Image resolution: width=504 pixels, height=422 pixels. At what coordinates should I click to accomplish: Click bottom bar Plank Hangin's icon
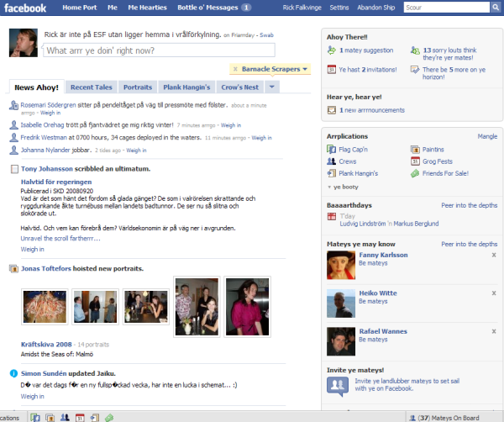95,418
